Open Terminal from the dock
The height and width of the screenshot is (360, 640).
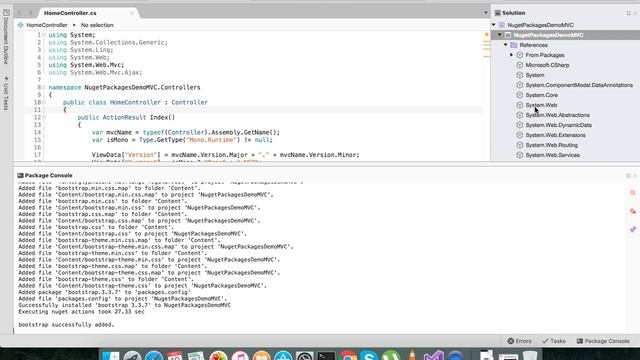pyautogui.click(x=327, y=356)
